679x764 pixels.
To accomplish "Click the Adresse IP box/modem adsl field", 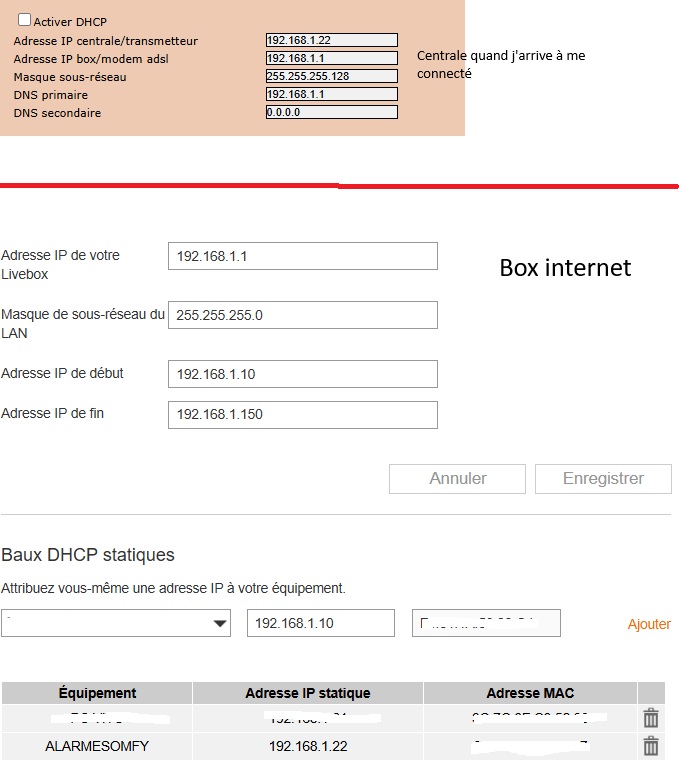I will pyautogui.click(x=331, y=59).
